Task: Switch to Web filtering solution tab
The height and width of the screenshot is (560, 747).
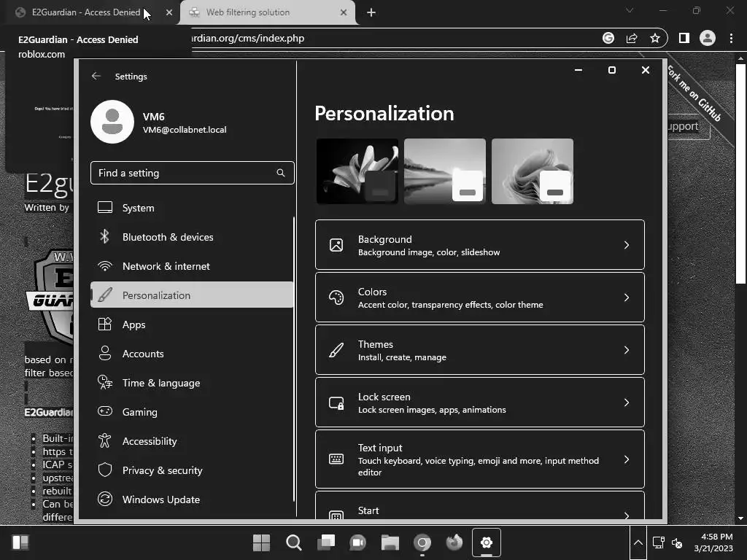Action: [267, 12]
